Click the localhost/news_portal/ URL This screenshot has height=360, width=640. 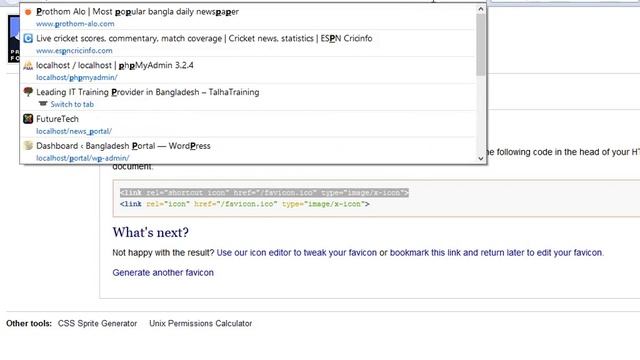tap(74, 131)
